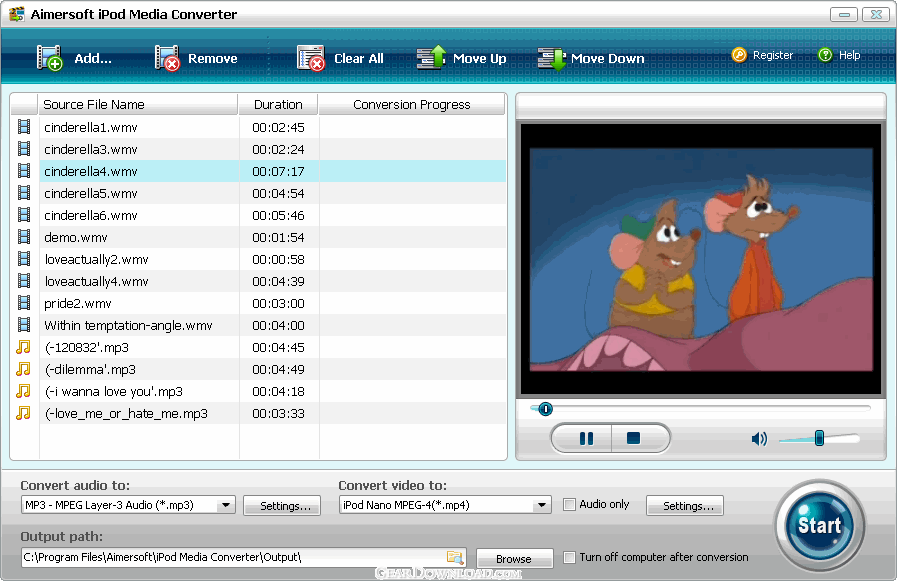Click the Remove file icon

pyautogui.click(x=168, y=58)
